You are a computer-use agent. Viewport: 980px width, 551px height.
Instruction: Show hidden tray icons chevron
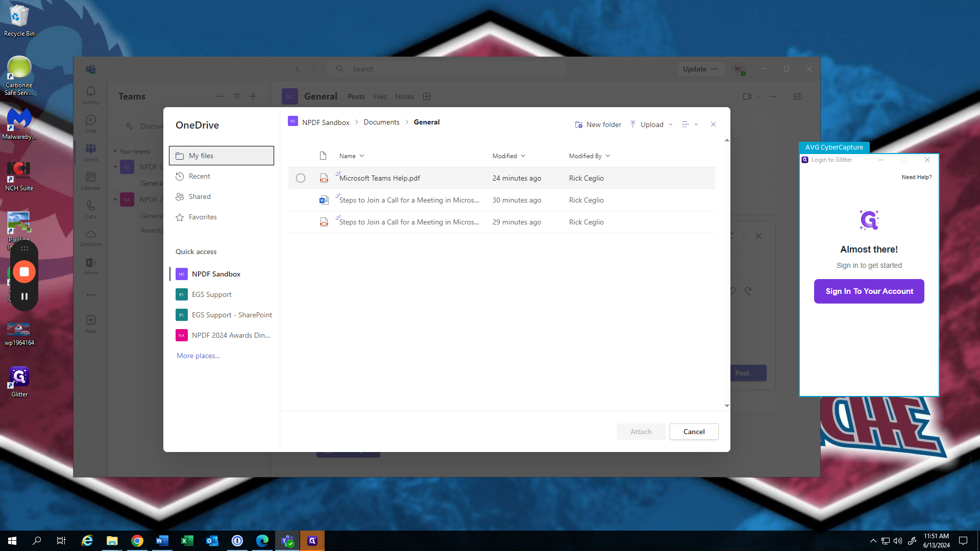[873, 541]
